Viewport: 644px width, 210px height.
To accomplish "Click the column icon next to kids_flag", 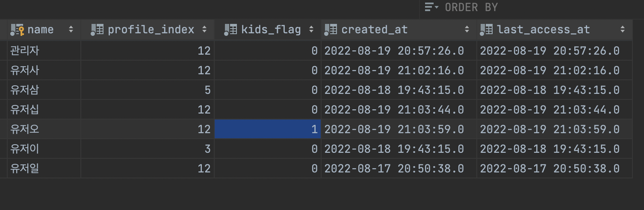I will tap(231, 29).
